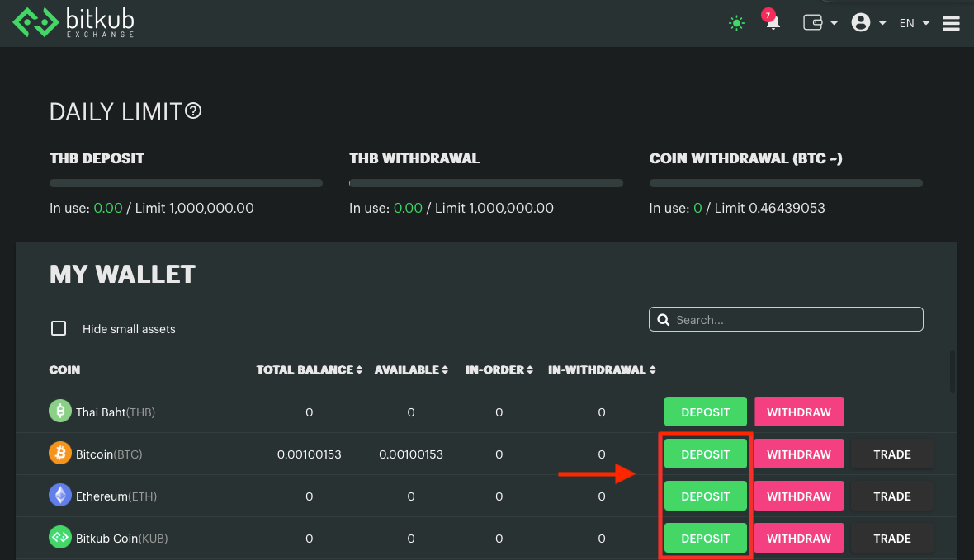Trade Ethereum
This screenshot has width=974, height=560.
click(x=892, y=496)
